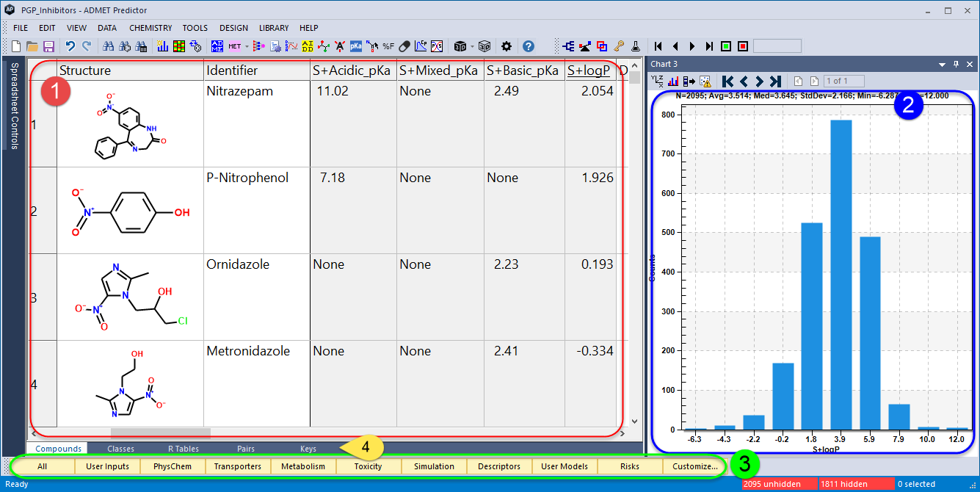The image size is (980, 492).
Task: Go to the last chart with skip-end arrow
Action: tap(775, 81)
